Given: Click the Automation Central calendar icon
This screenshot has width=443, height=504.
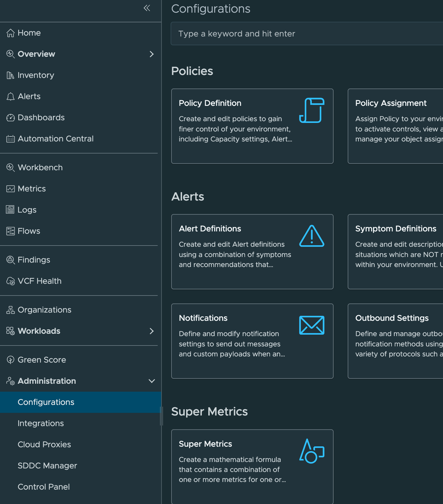Looking at the screenshot, I should (11, 139).
